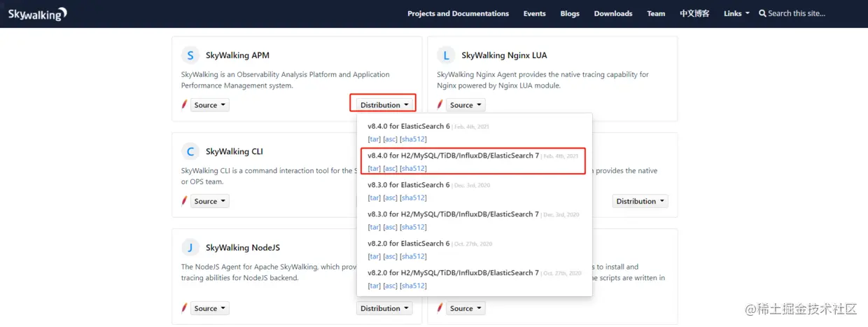Click the SkyWalking APM card title

pyautogui.click(x=237, y=55)
